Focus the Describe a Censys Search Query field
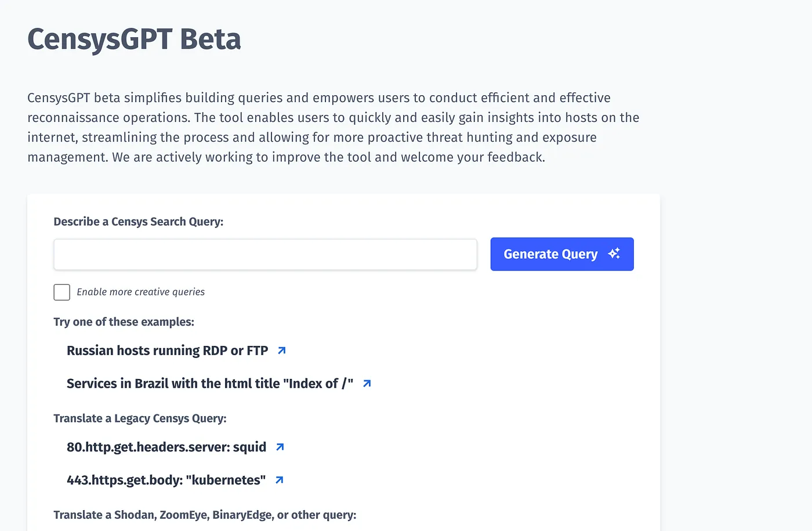This screenshot has height=531, width=812. point(266,254)
